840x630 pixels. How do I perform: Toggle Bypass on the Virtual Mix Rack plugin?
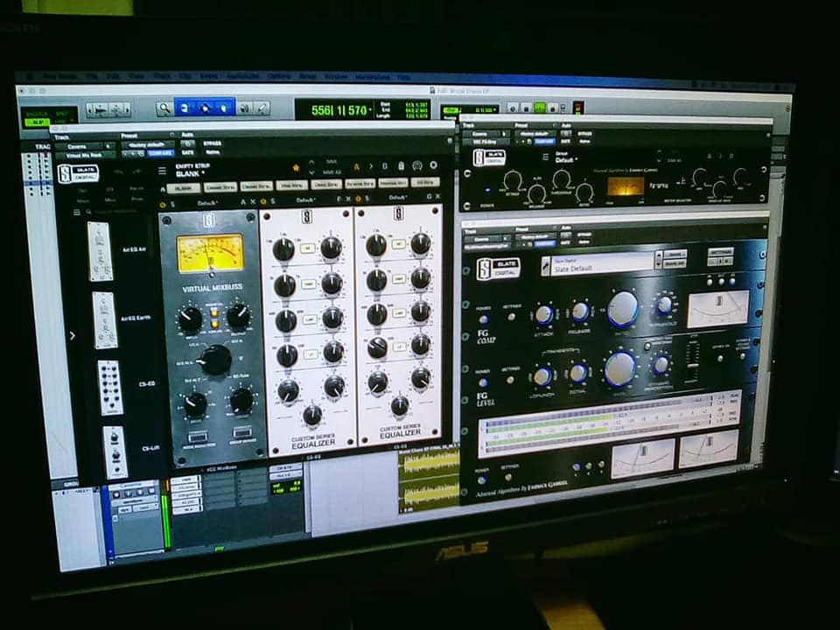[213, 143]
